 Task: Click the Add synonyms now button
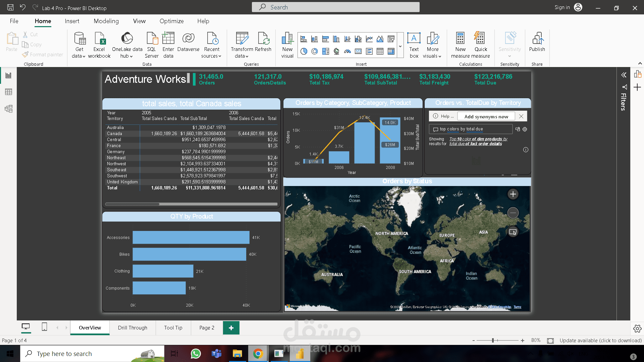pos(486,116)
